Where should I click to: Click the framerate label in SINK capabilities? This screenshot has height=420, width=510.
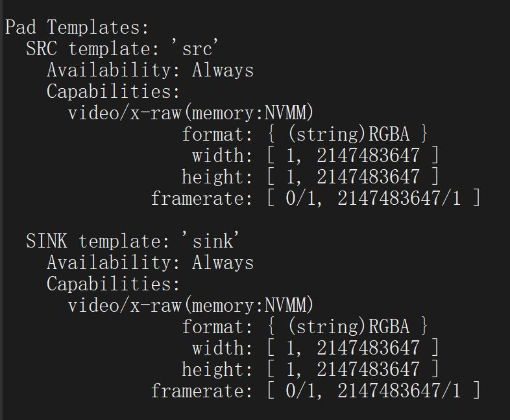click(x=201, y=391)
